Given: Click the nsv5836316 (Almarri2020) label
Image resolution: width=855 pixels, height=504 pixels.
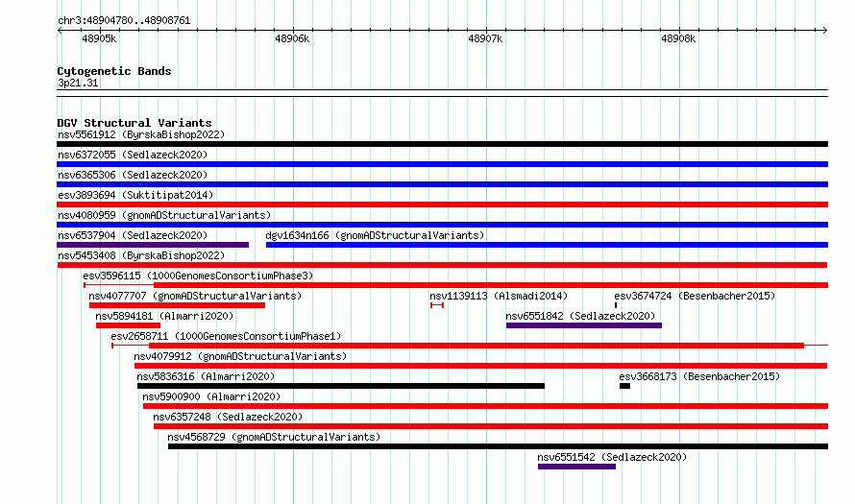Looking at the screenshot, I should (x=206, y=376).
